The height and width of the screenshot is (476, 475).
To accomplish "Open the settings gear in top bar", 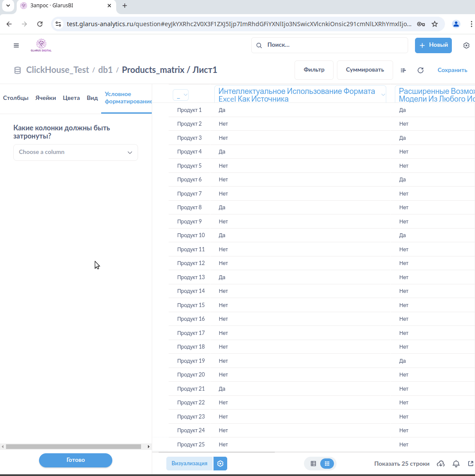I will click(x=466, y=45).
